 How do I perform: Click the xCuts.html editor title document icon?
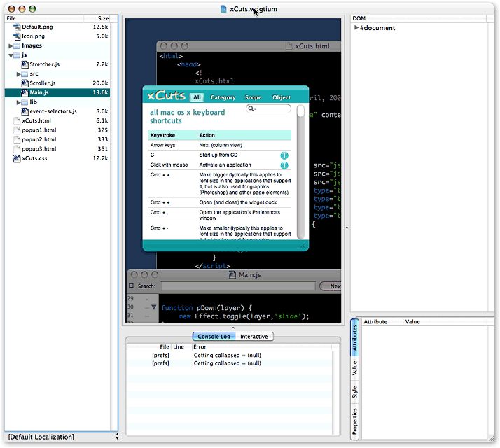pos(289,46)
